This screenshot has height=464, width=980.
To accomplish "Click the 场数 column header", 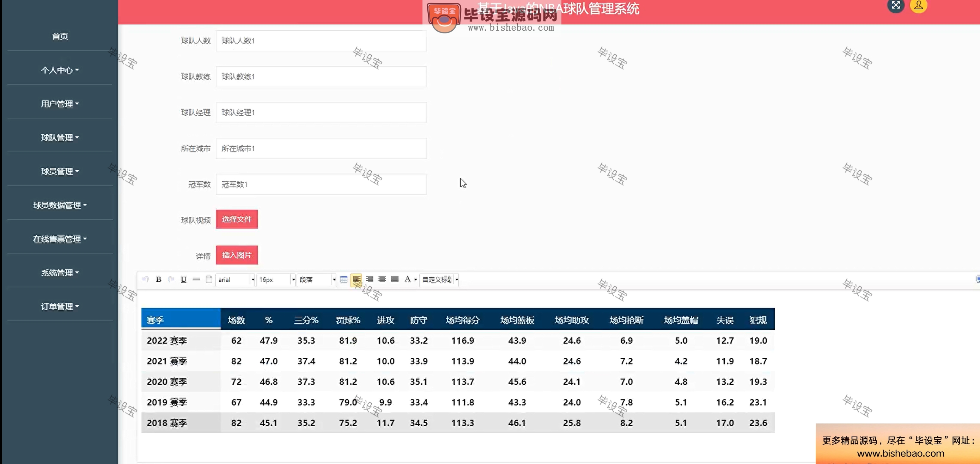I will click(236, 320).
